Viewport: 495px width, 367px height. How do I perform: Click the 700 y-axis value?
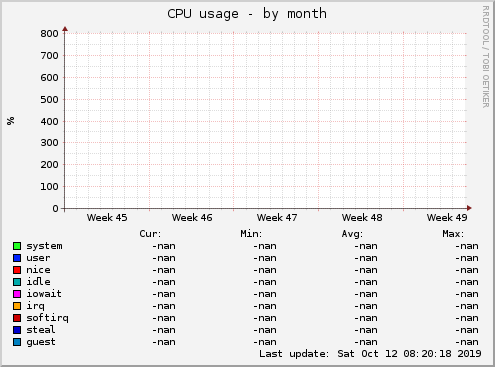point(49,56)
